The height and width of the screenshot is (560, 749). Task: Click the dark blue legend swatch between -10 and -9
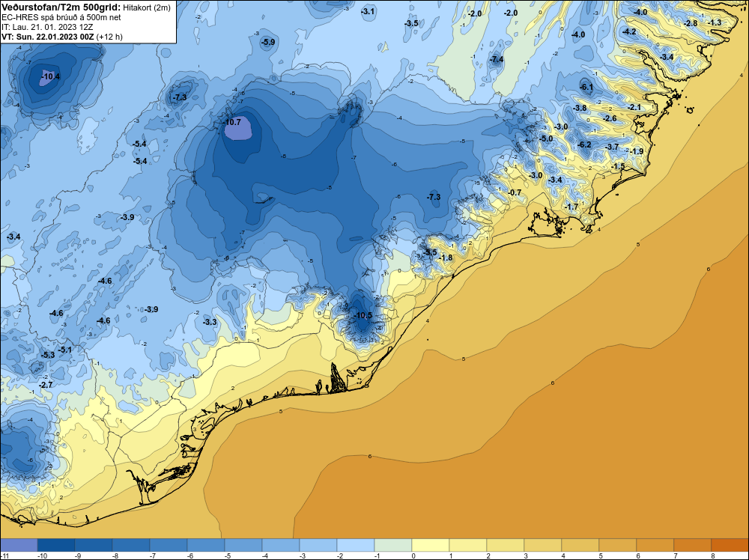point(56,545)
